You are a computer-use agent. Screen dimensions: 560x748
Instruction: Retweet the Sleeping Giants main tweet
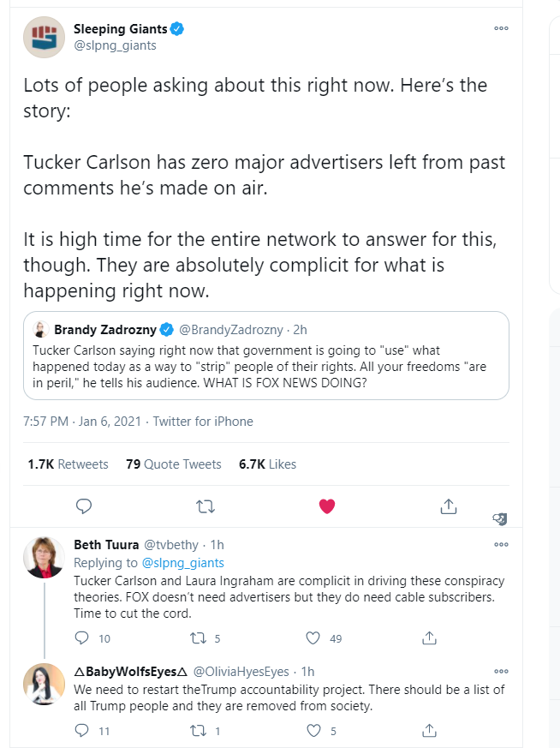[x=206, y=506]
